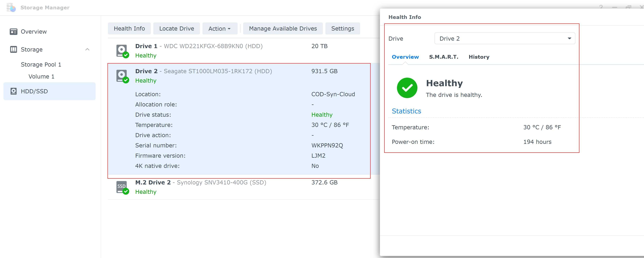Viewport: 644px width, 258px height.
Task: Click firmware version LJM2
Action: pos(318,156)
